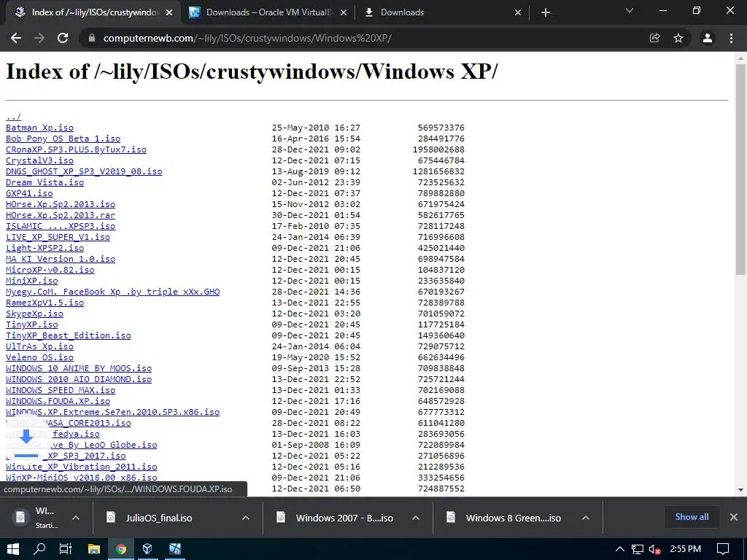
Task: Click the scrollbar down arrow
Action: pyautogui.click(x=740, y=489)
